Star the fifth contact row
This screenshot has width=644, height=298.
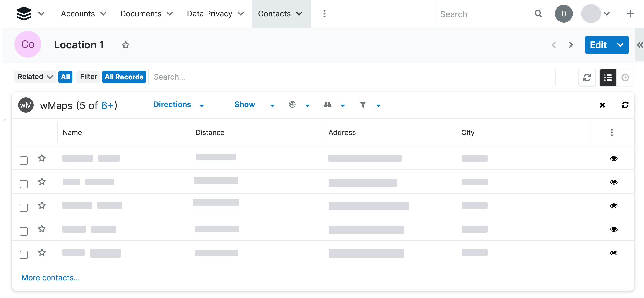point(42,253)
